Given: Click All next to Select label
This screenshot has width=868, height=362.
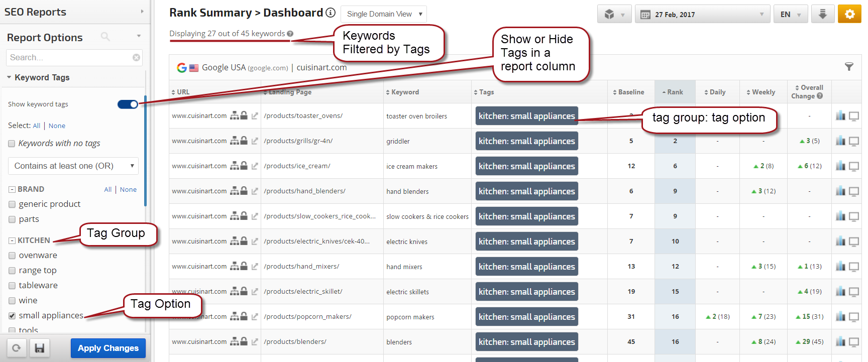Looking at the screenshot, I should click(x=37, y=126).
